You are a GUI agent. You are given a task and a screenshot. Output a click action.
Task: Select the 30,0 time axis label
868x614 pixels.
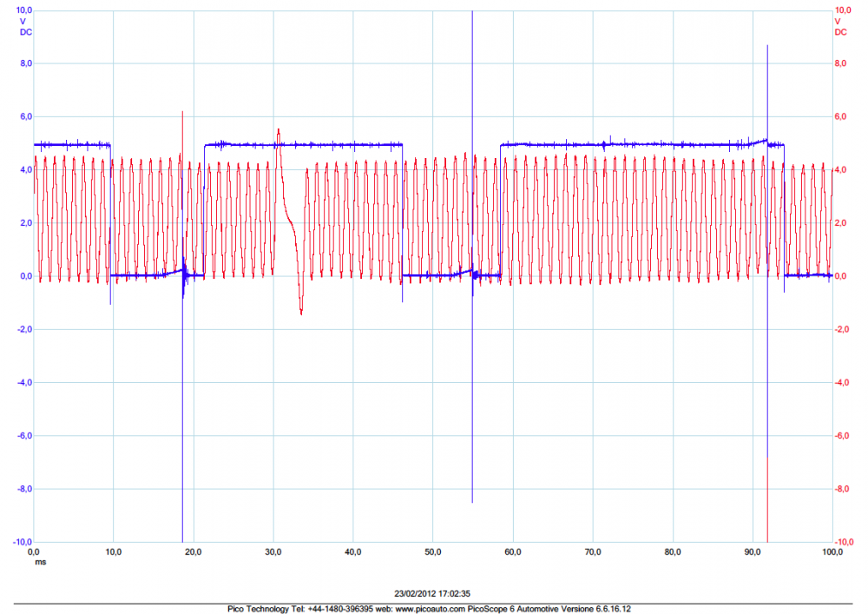(273, 551)
